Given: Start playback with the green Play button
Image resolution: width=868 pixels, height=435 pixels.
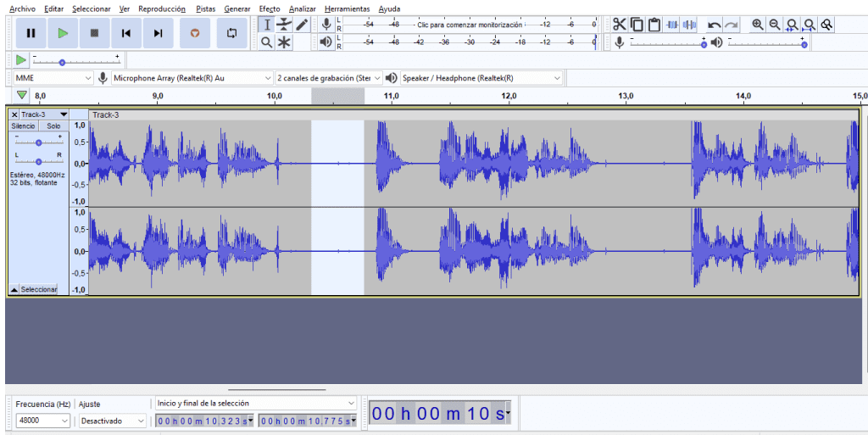Looking at the screenshot, I should (63, 33).
